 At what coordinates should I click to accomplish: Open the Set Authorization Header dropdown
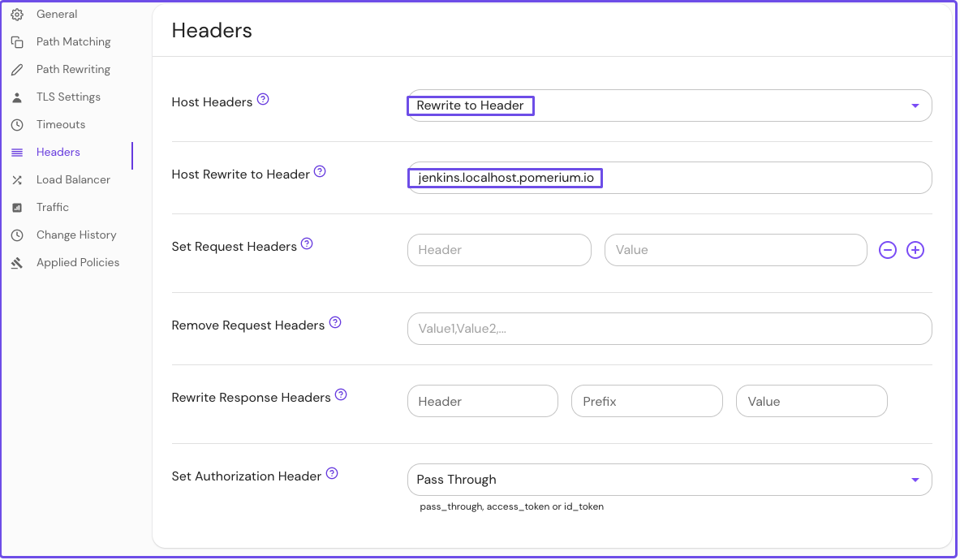click(915, 480)
